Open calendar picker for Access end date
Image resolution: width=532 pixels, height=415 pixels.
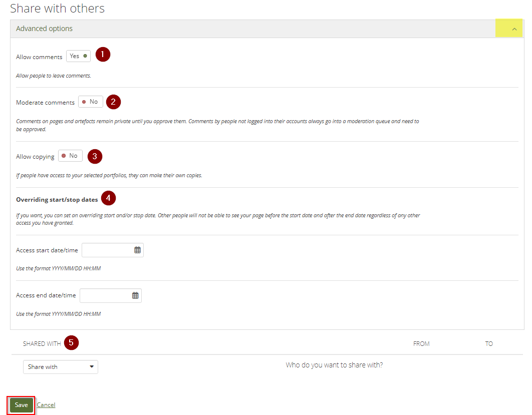[x=135, y=296]
